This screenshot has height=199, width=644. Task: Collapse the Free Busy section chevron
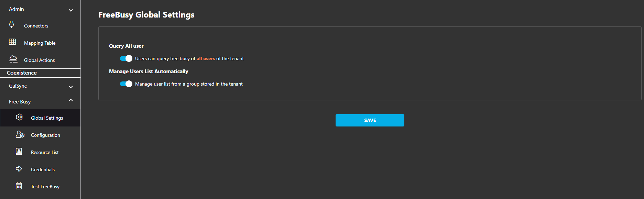click(x=71, y=100)
